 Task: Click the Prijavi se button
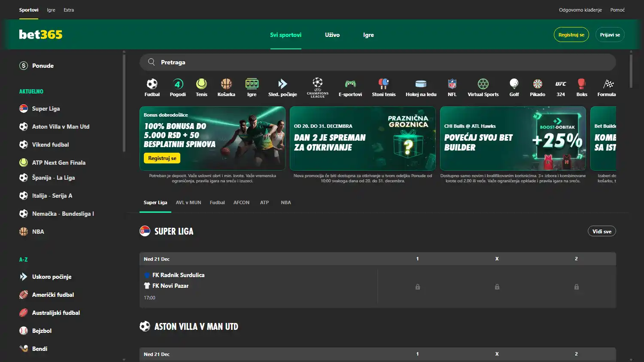pos(610,35)
